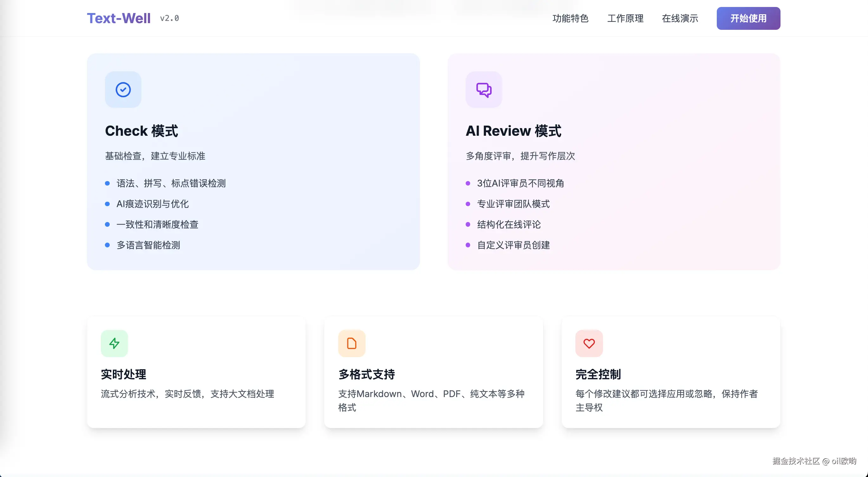
Task: Click the AI痕迹识别与优化 bullet item
Action: 152,204
